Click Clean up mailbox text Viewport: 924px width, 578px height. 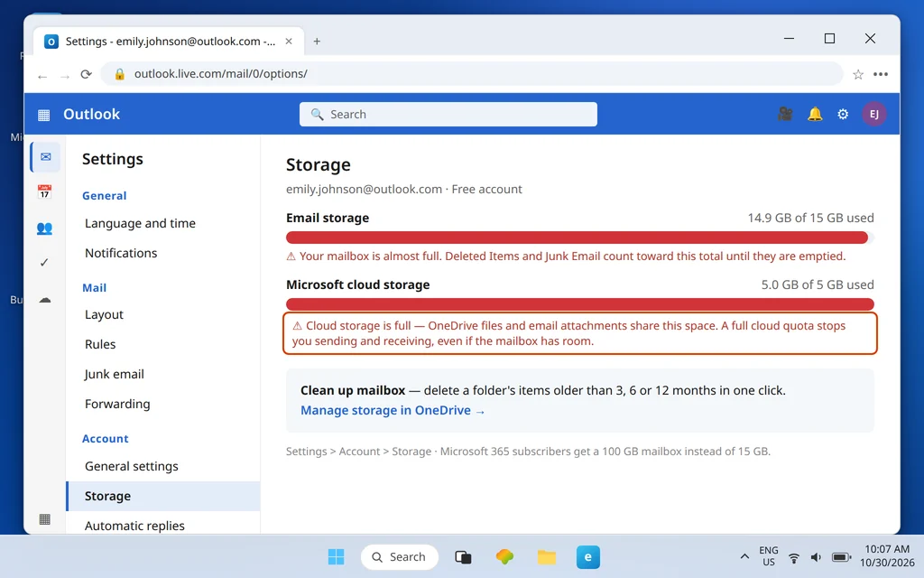coord(353,390)
